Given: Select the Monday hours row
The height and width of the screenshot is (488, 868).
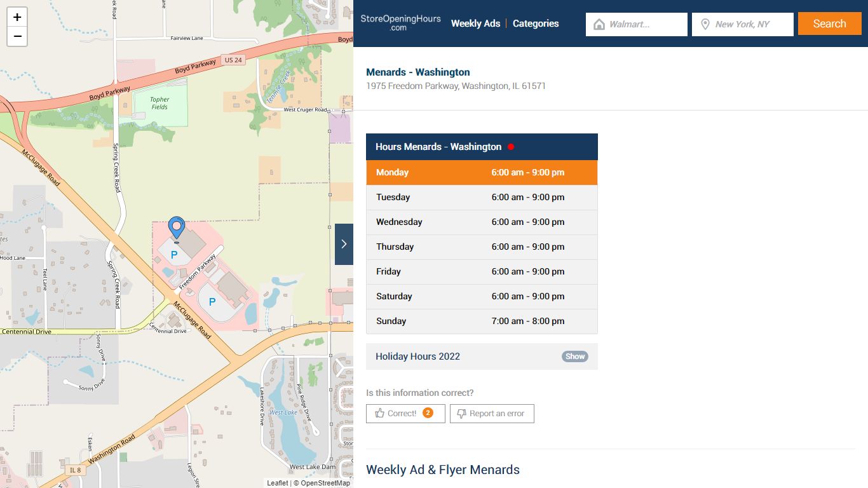Looking at the screenshot, I should coord(482,172).
